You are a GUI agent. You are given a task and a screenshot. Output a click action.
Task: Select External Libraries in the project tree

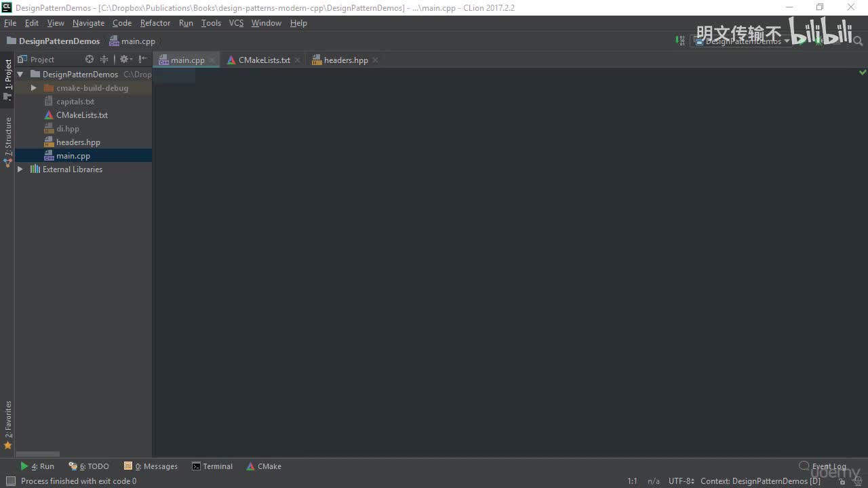pyautogui.click(x=73, y=169)
